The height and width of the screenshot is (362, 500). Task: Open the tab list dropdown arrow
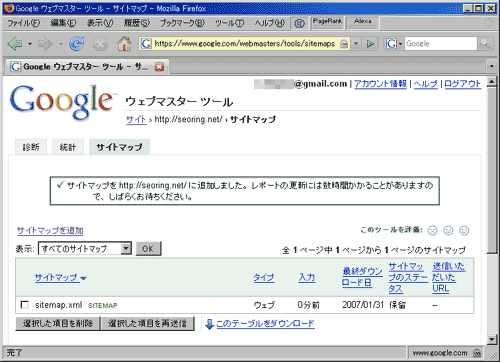point(492,66)
